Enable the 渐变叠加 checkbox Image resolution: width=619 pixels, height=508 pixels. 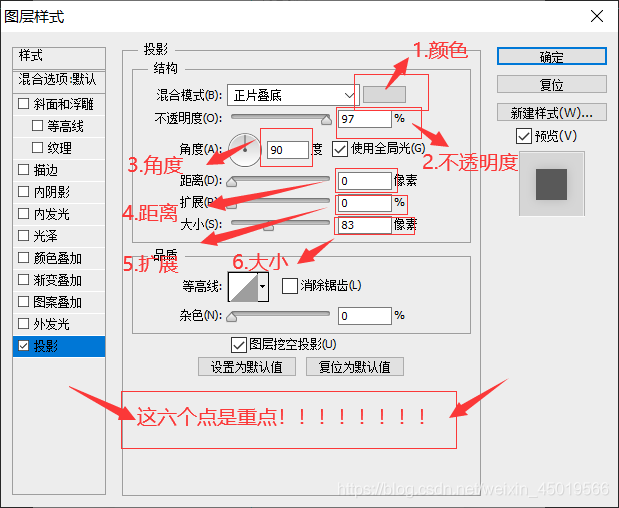24,280
